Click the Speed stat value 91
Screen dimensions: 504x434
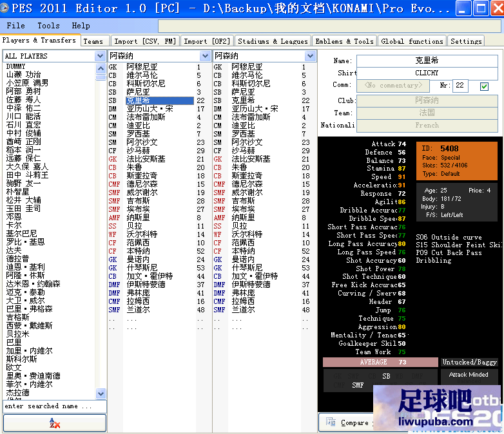[x=402, y=177]
